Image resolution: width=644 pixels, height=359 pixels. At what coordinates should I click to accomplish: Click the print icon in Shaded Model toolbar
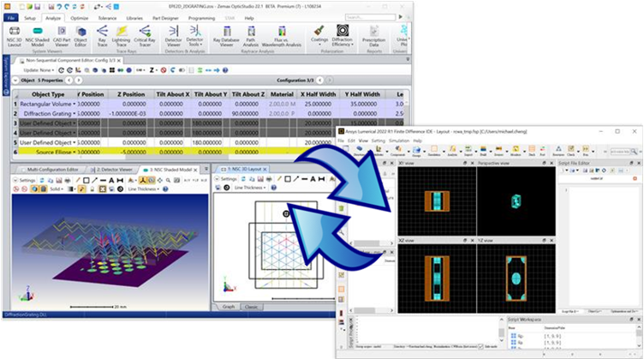click(68, 180)
